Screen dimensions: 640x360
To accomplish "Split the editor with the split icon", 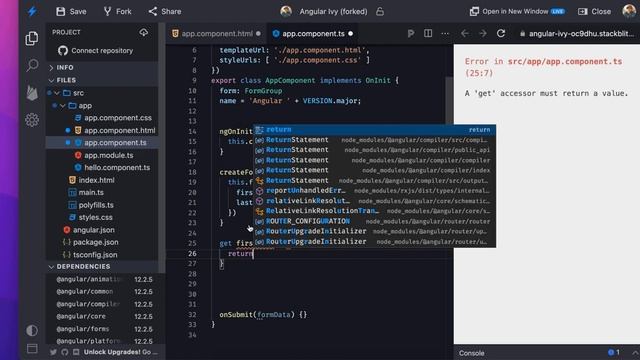I will [x=428, y=33].
